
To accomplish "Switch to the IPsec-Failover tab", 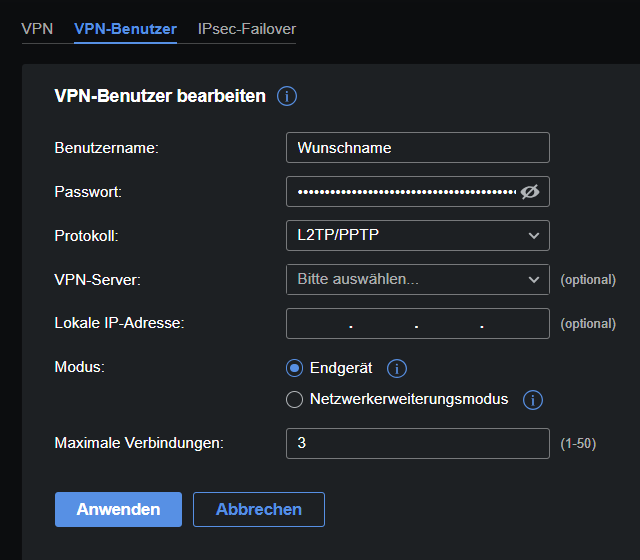I will point(247,29).
